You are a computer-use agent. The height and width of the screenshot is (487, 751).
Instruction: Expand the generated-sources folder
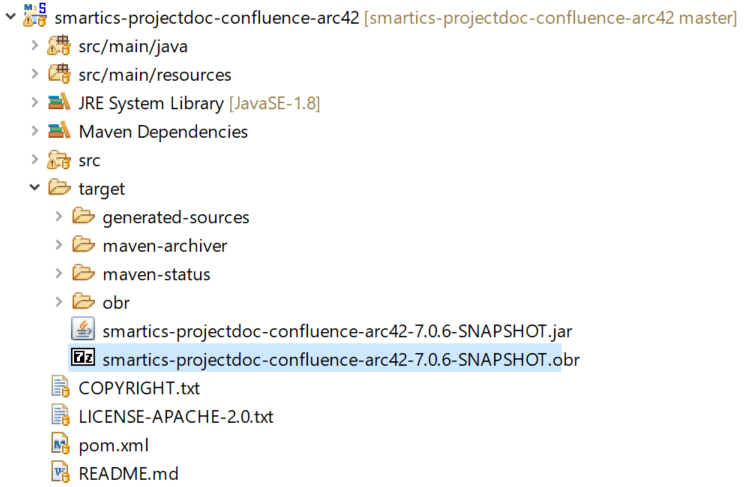click(59, 217)
